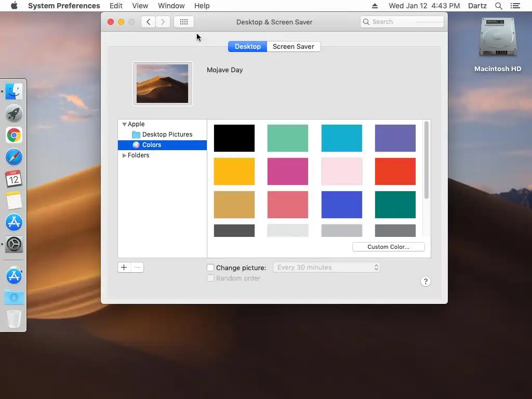Image resolution: width=532 pixels, height=399 pixels.
Task: Open App Store icon above System Preferences
Action: pos(14,222)
